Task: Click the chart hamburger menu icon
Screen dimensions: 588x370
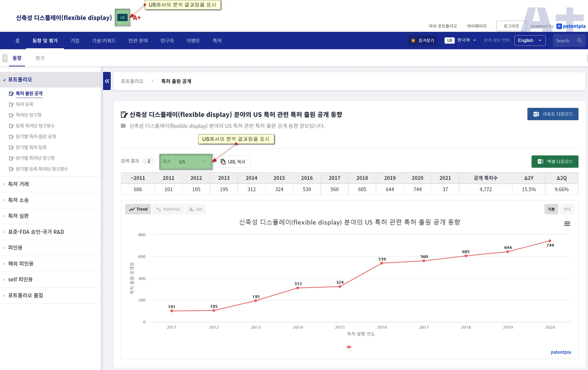Action: point(567,224)
